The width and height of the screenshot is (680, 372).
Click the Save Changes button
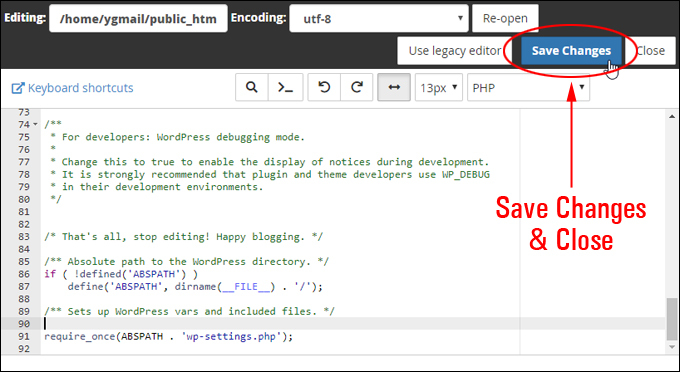(x=571, y=51)
